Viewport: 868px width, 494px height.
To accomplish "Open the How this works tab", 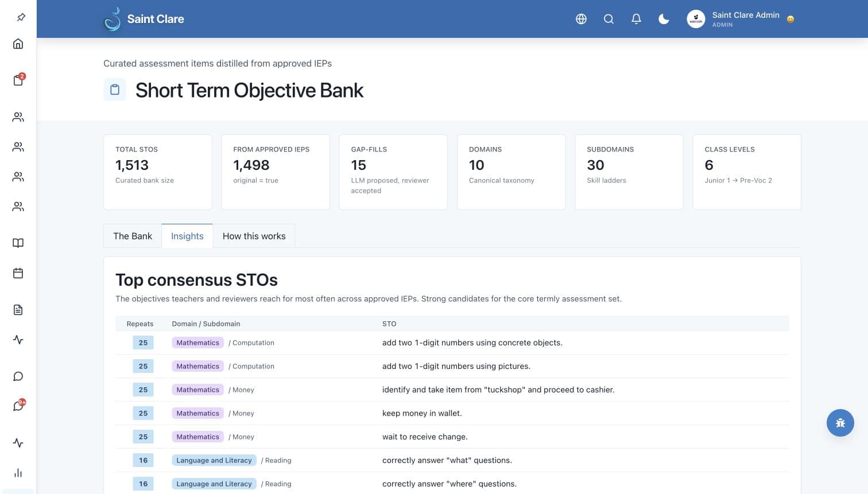I will coord(254,236).
